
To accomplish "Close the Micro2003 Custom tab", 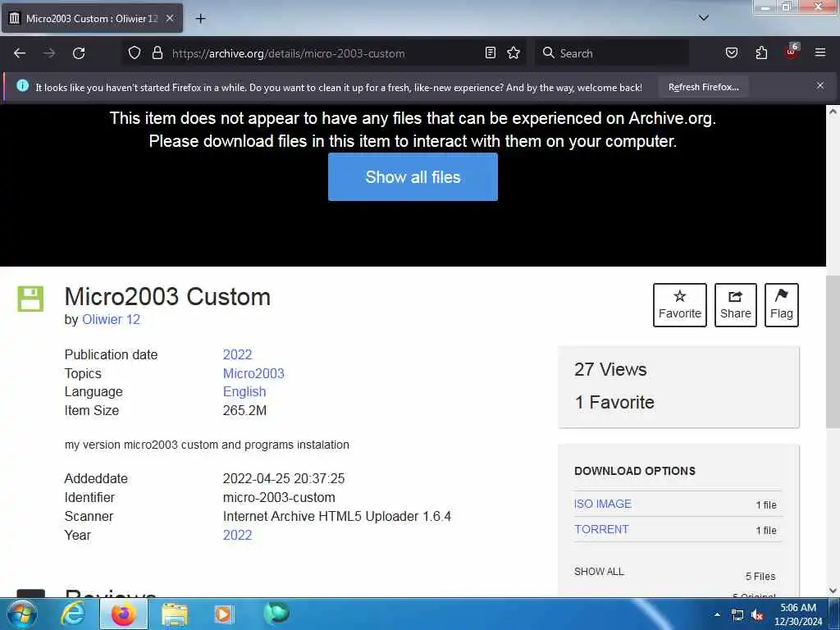I will tap(170, 18).
